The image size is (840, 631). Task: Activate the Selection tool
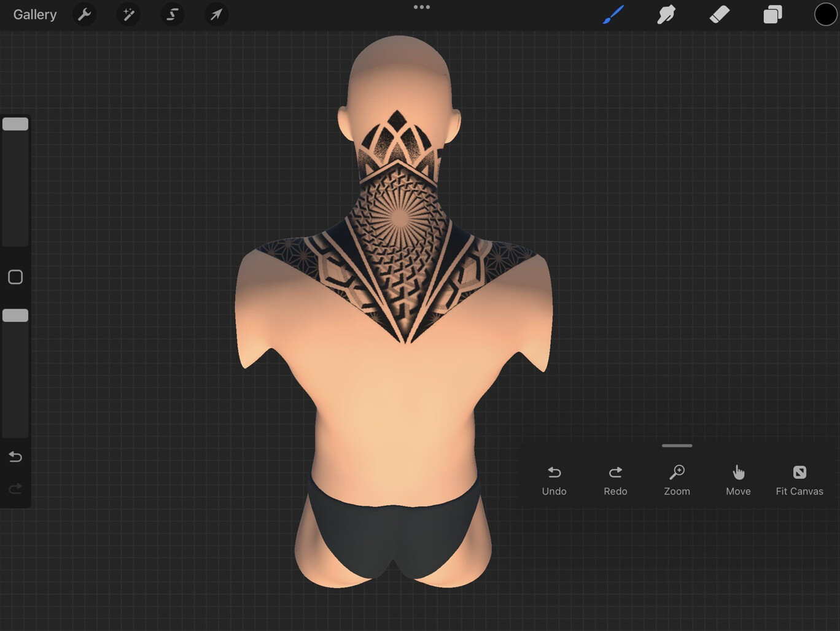(173, 14)
